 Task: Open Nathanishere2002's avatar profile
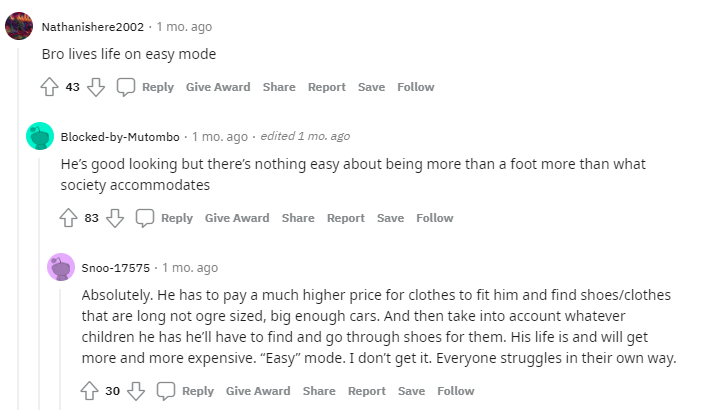19,26
